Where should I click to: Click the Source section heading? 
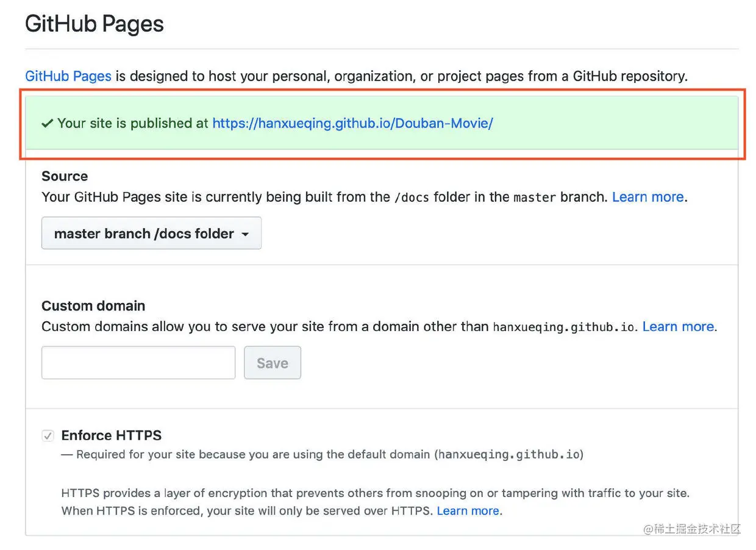pos(65,176)
